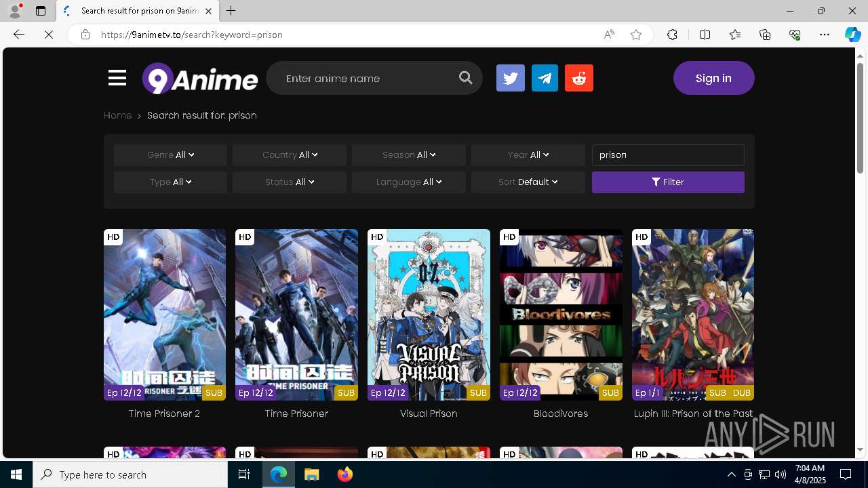Add page to favorites star
This screenshot has width=868, height=488.
[636, 35]
